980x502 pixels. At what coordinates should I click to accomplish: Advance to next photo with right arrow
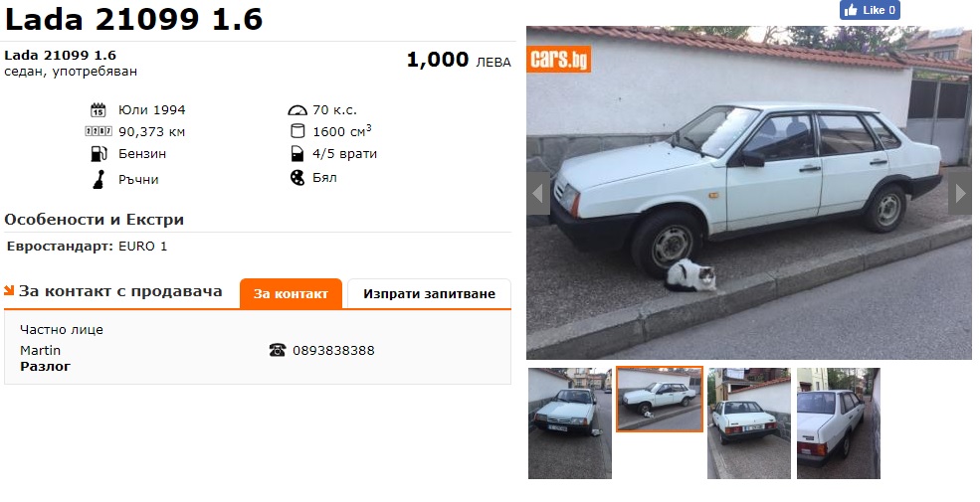(960, 194)
